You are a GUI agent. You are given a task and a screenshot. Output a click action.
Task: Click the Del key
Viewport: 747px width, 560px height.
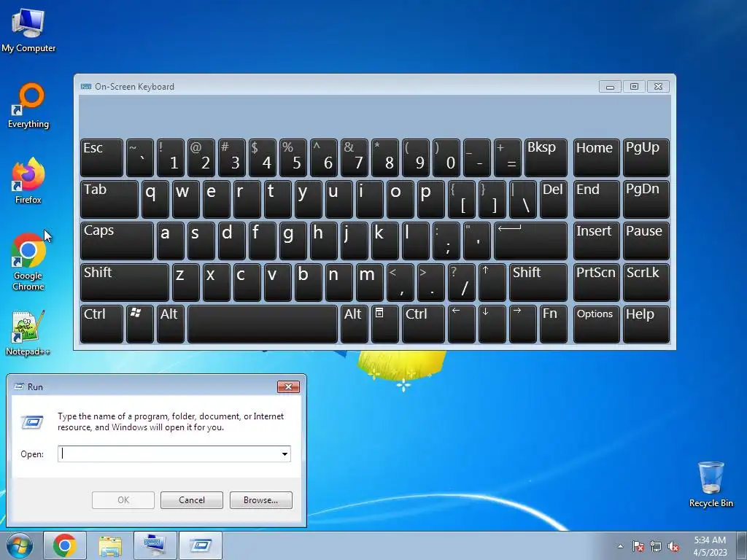(554, 199)
